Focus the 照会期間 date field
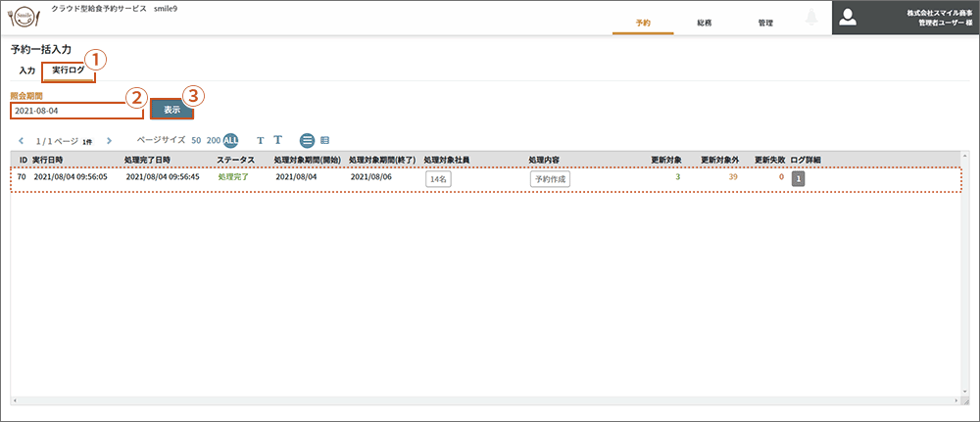The height and width of the screenshot is (422, 980). [76, 111]
